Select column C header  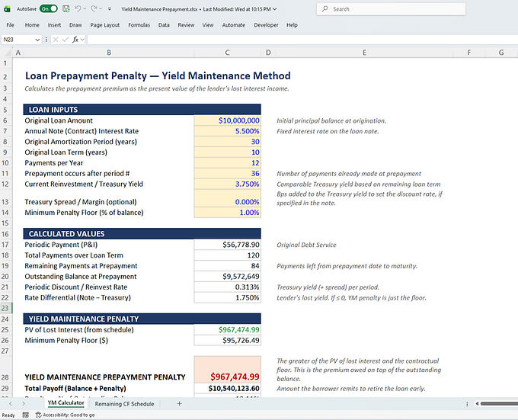click(227, 53)
